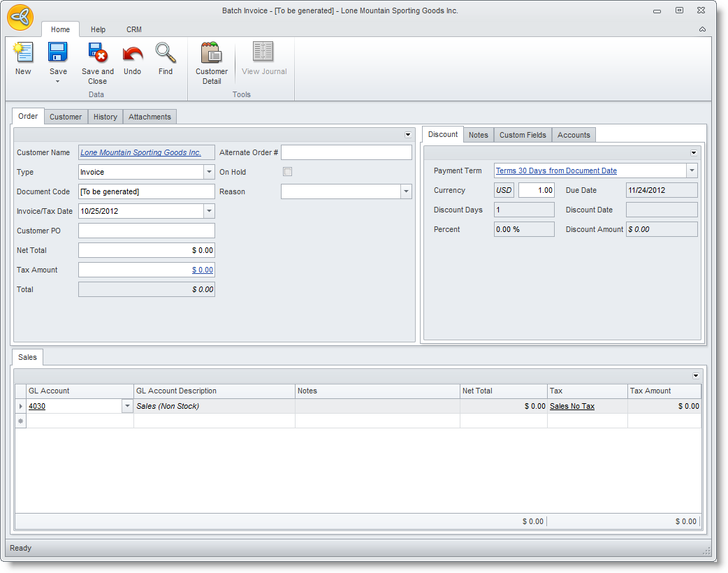Screen dimensions: 728x573
Task: Click the Lone Mountain Sporting Goods Inc. link
Action: (140, 152)
